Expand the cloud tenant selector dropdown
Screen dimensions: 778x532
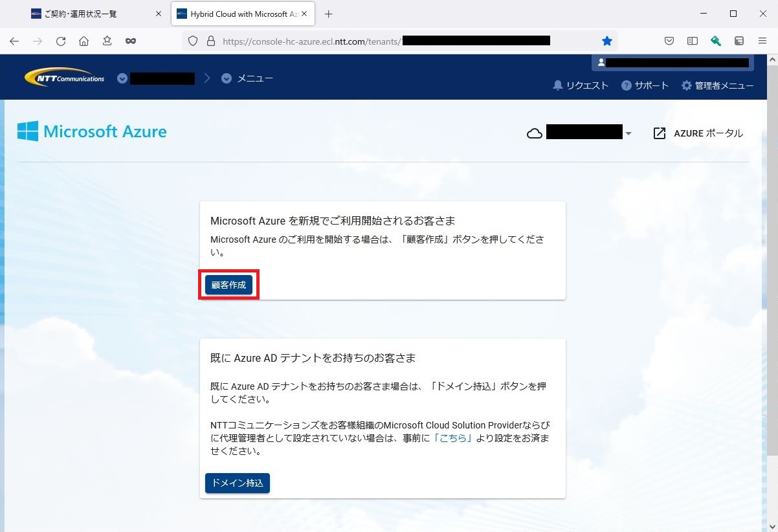[x=628, y=133]
